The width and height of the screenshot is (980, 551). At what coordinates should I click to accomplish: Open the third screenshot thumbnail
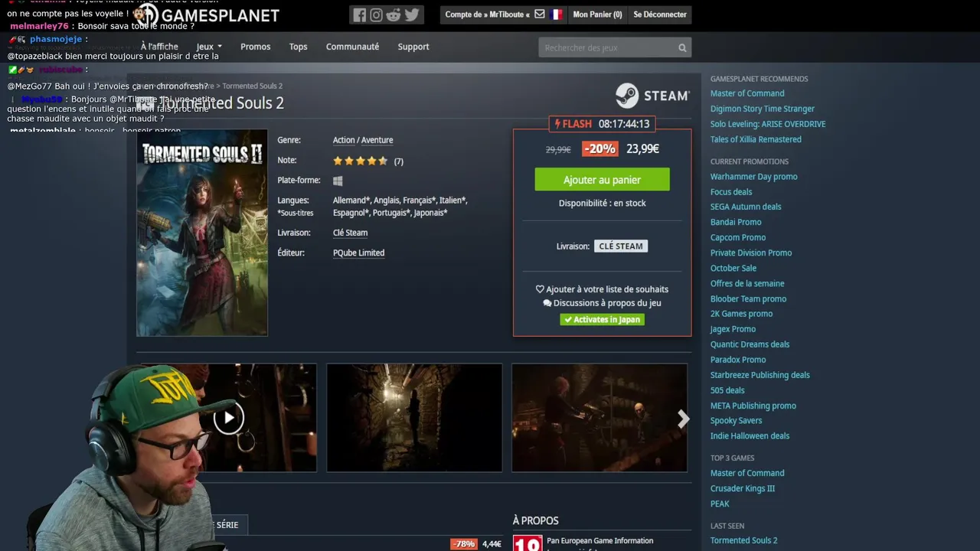click(x=599, y=418)
